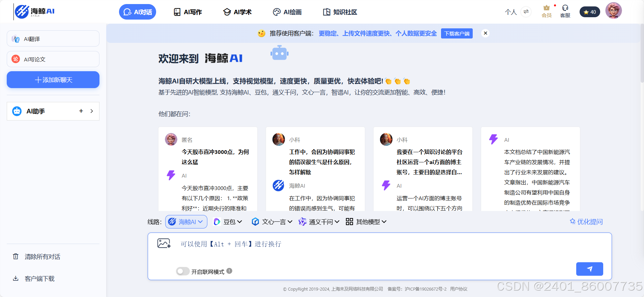644x297 pixels.
Task: Open the 通义千问 model dropdown
Action: (319, 222)
